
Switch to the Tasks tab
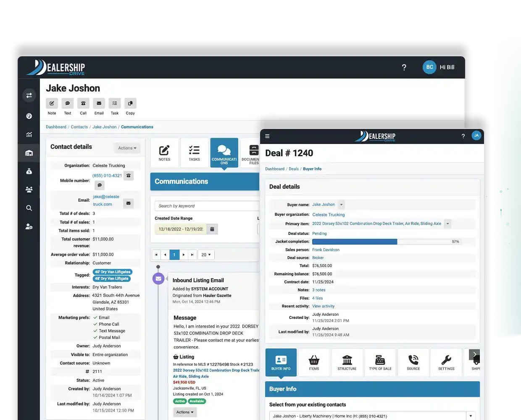click(194, 153)
